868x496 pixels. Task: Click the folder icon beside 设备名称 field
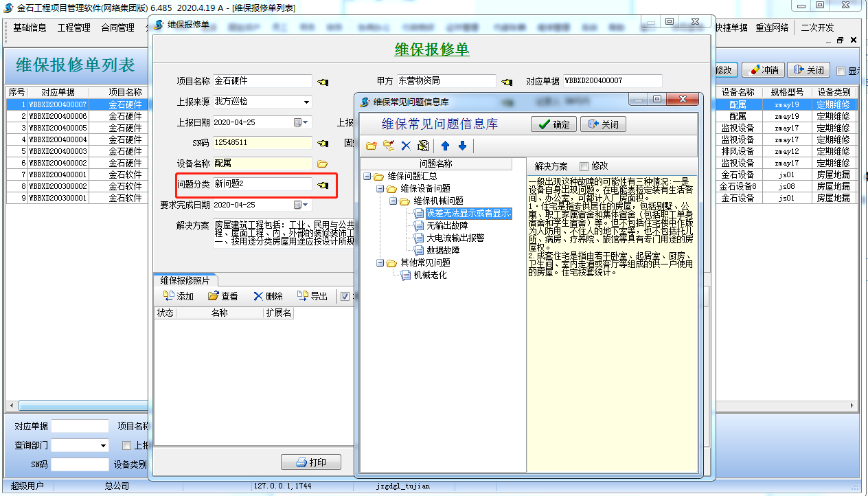click(x=322, y=164)
